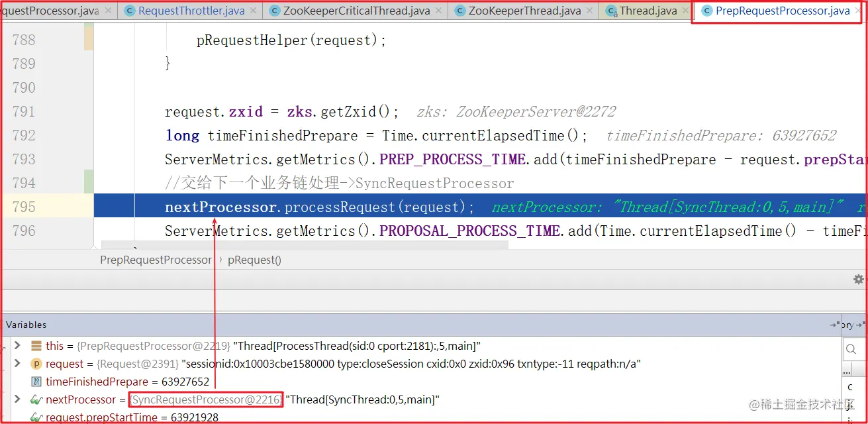Close the ZooKeeperThread.java tab
The width and height of the screenshot is (868, 424).
[x=591, y=11]
